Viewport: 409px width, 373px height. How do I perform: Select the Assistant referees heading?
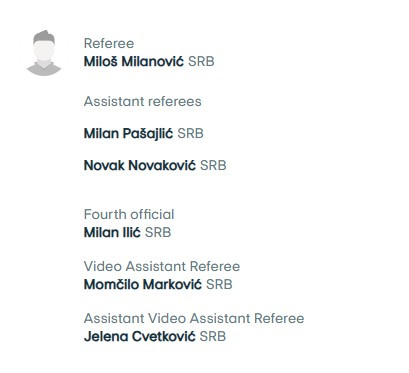[143, 101]
